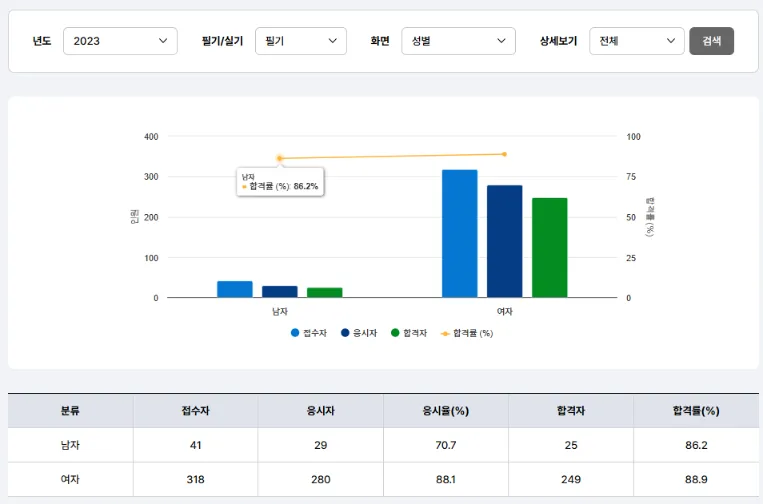Screen dimensions: 763x504
Task: Toggle the 응시자 legend item
Action: tap(359, 333)
